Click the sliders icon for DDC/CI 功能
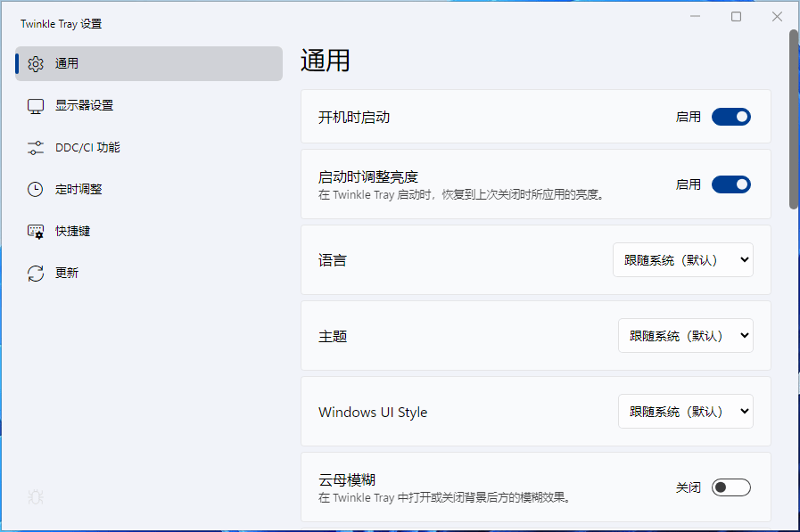800x532 pixels. [x=36, y=148]
